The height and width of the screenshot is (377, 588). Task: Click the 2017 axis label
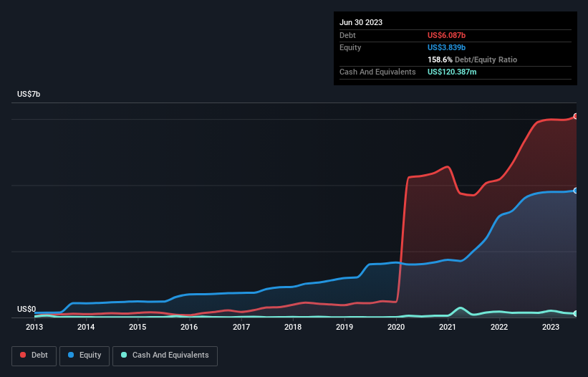pos(241,327)
